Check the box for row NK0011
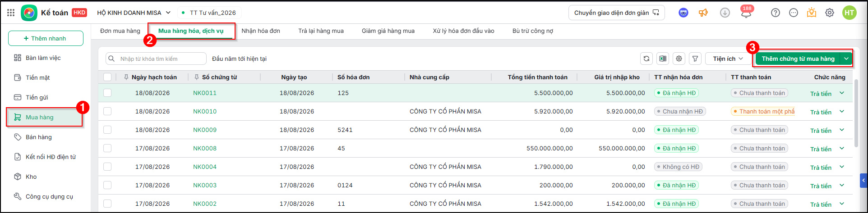This screenshot has height=213, width=868. tap(107, 93)
